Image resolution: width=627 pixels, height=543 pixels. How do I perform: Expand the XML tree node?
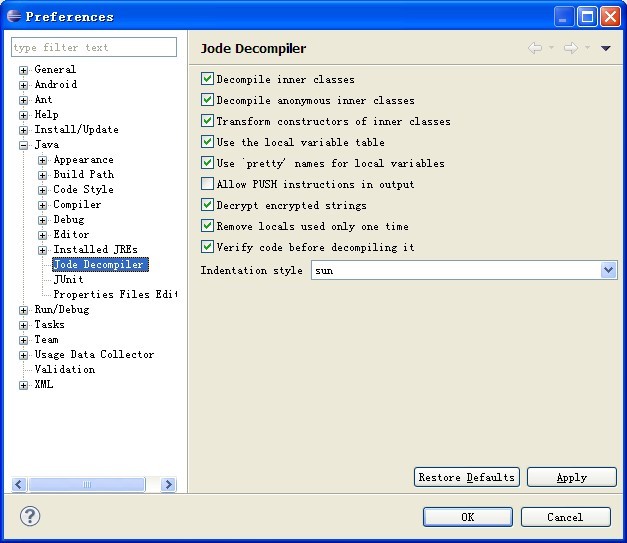tap(24, 385)
